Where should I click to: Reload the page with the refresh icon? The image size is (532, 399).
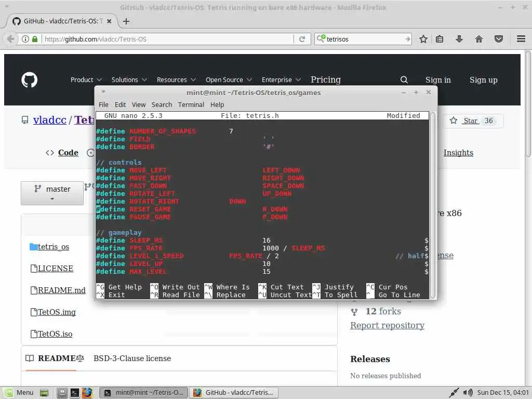coord(302,39)
